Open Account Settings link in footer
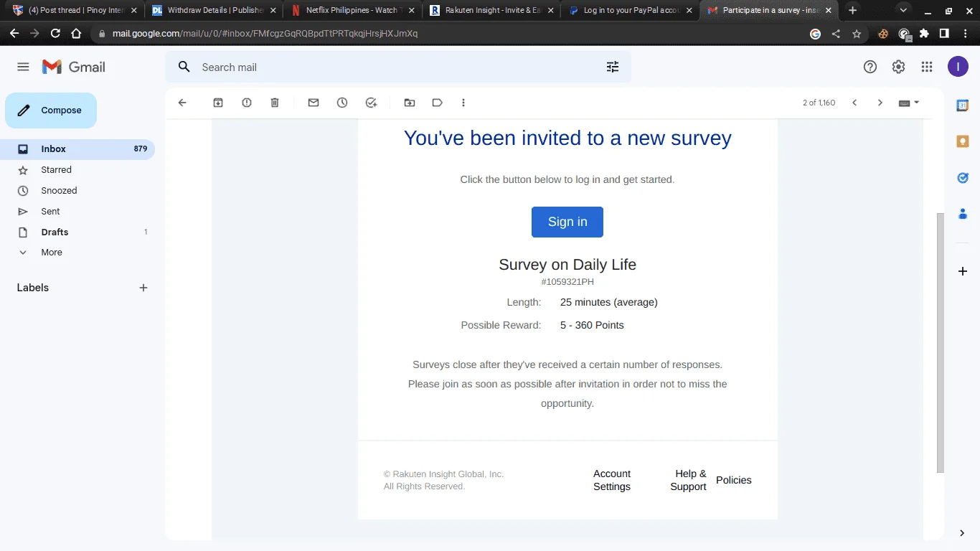 pyautogui.click(x=612, y=480)
